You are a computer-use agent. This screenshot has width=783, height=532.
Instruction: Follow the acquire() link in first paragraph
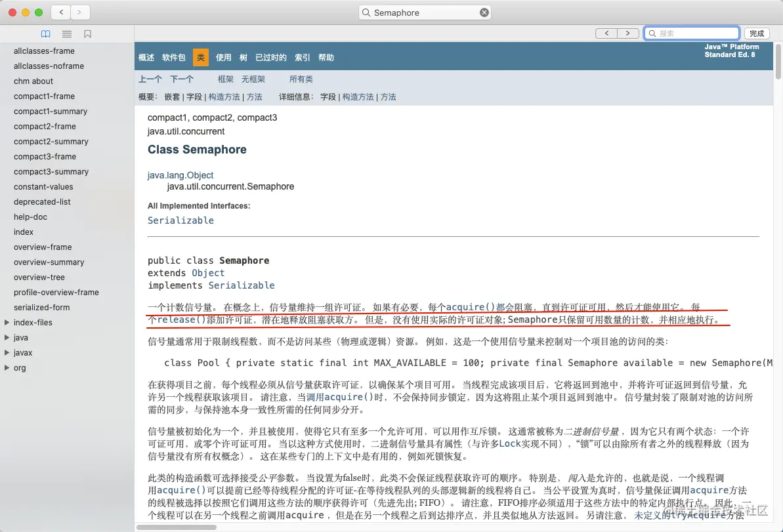click(471, 307)
